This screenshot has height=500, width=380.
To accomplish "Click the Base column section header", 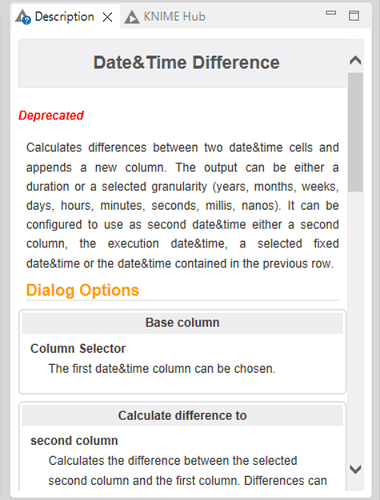I will point(182,323).
